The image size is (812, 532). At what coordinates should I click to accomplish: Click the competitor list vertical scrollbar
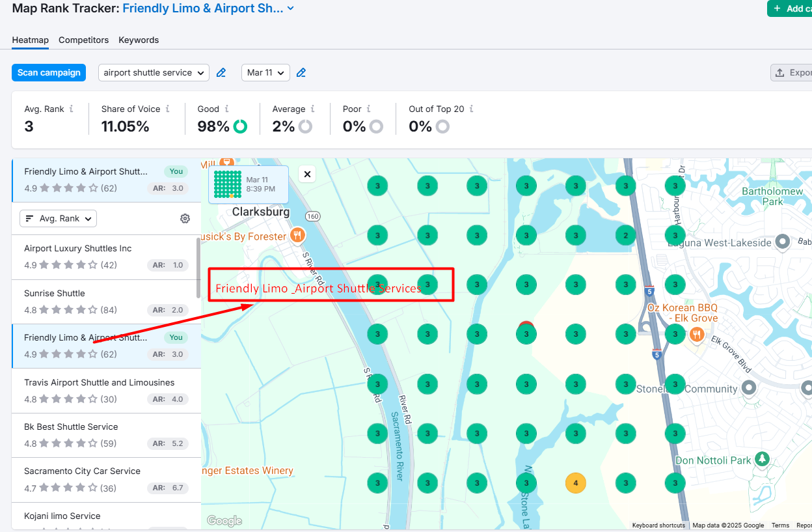pyautogui.click(x=198, y=267)
